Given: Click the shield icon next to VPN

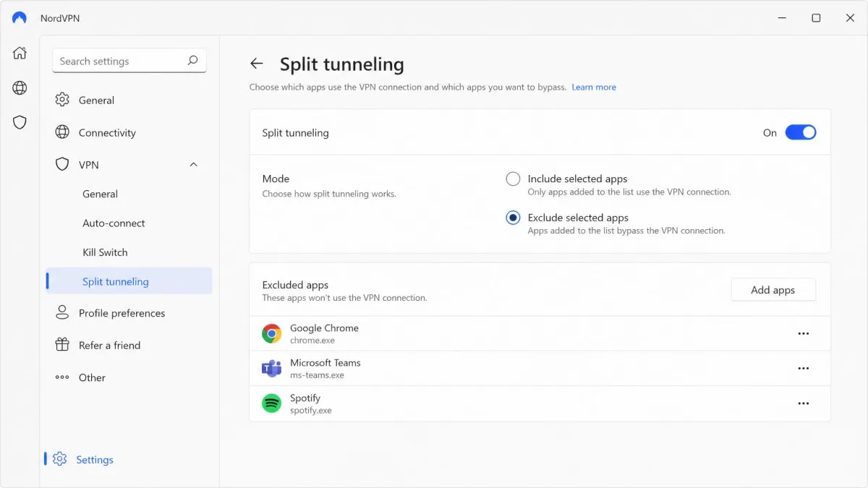Looking at the screenshot, I should click(63, 164).
